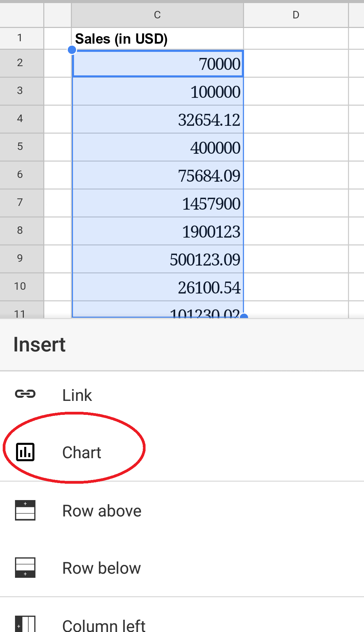This screenshot has height=632, width=364.
Task: Select row 1 header
Action: (x=20, y=38)
